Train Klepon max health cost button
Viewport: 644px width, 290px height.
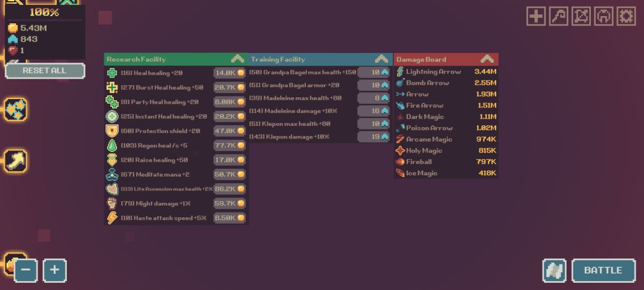click(x=374, y=124)
